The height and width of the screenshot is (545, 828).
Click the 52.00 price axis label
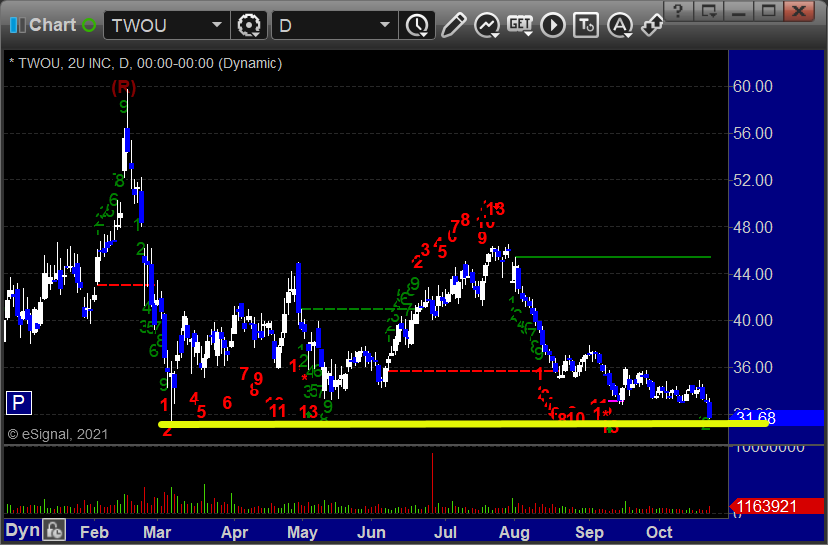pos(752,180)
